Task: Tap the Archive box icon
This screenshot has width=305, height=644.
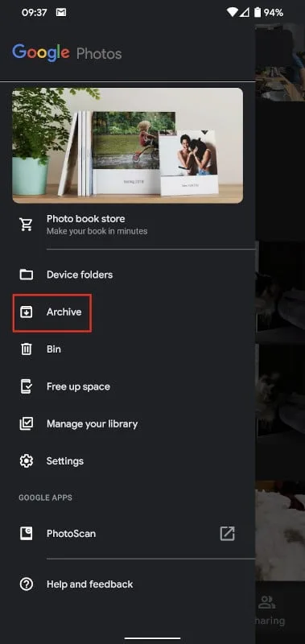Action: point(27,312)
